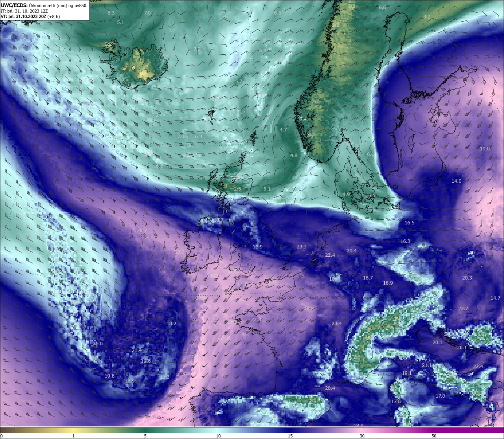Click the '30' tick on the color scale
The image size is (504, 439).
pyautogui.click(x=362, y=436)
